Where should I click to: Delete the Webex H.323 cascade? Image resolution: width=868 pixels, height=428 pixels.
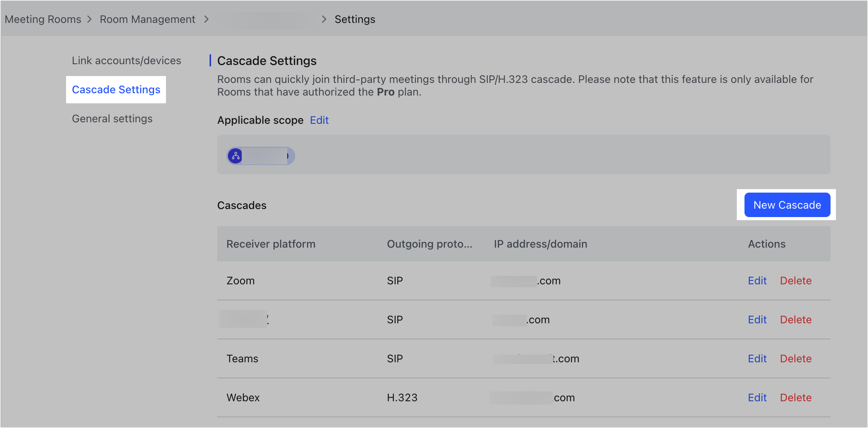point(796,397)
